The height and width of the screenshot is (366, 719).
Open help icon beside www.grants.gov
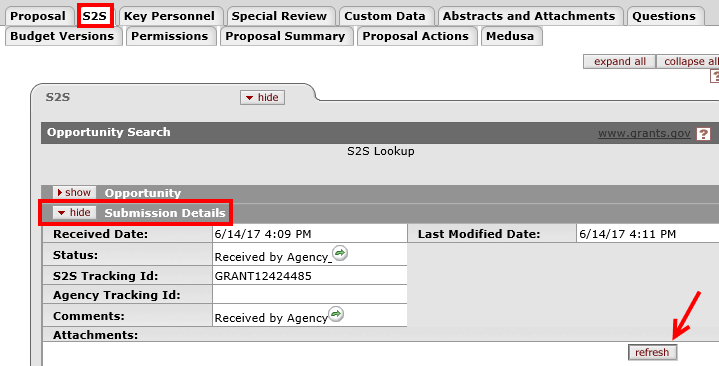click(x=703, y=134)
